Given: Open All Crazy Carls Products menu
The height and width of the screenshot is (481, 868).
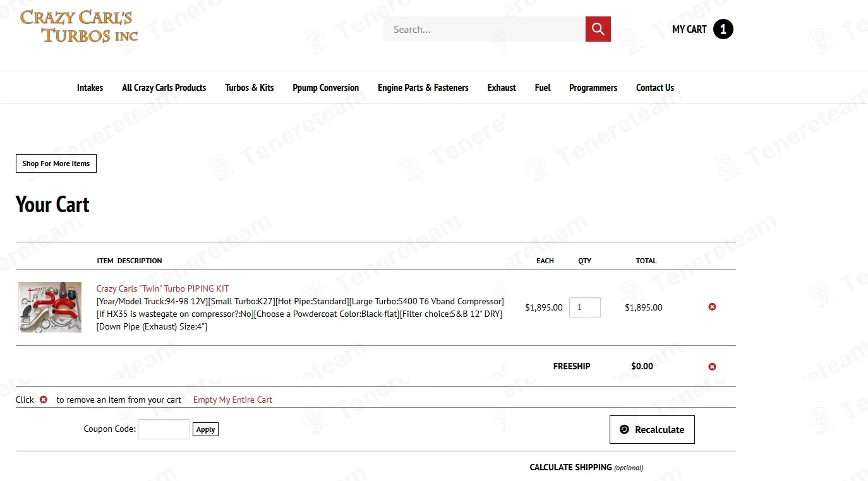Looking at the screenshot, I should pyautogui.click(x=164, y=88).
